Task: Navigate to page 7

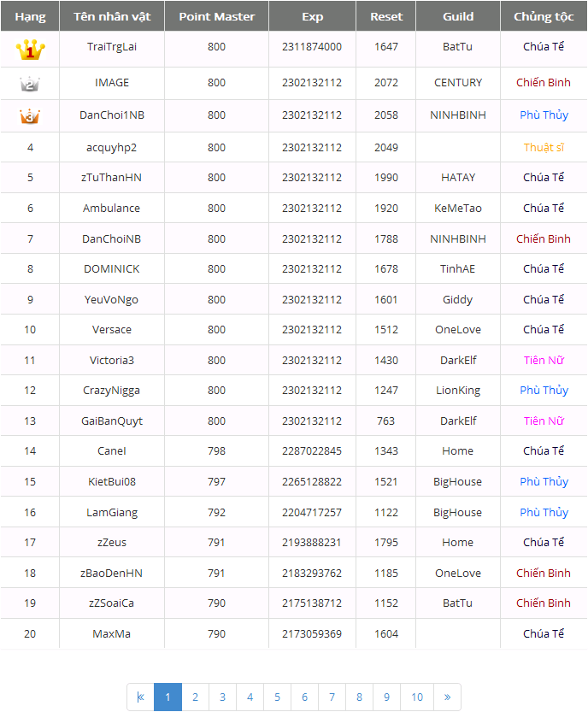Action: (332, 697)
